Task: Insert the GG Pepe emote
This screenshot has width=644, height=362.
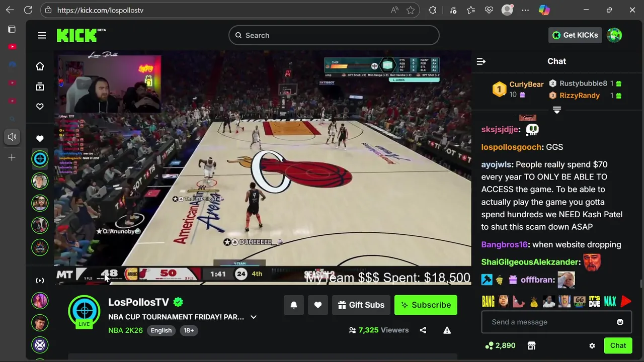Action: (580, 302)
